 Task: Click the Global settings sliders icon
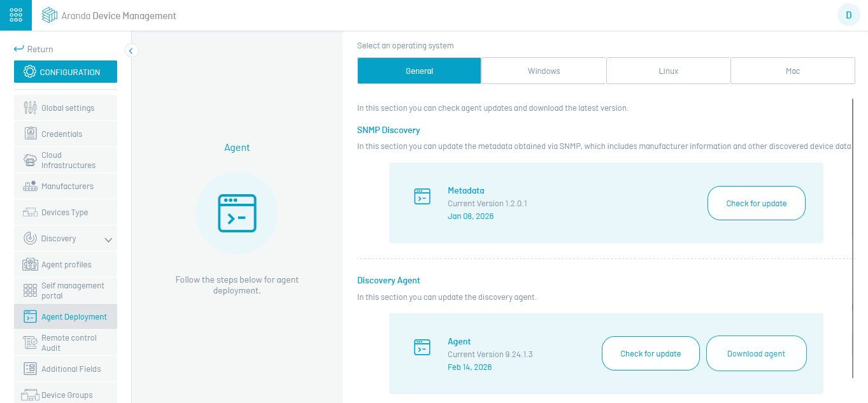click(30, 108)
